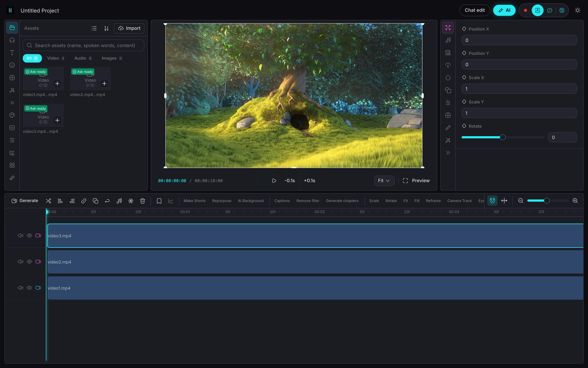Click the align right timeline icon
Viewport: 588px width, 368px height.
[72, 201]
